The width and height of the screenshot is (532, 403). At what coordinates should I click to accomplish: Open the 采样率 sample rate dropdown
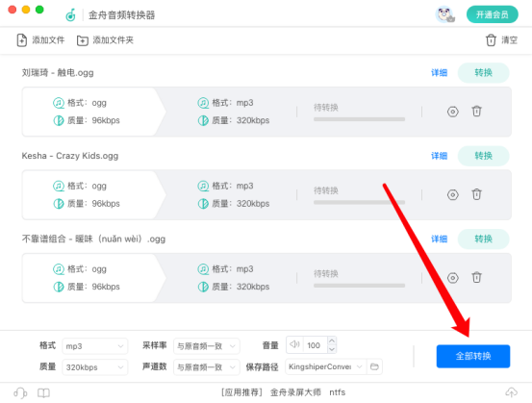click(x=206, y=346)
